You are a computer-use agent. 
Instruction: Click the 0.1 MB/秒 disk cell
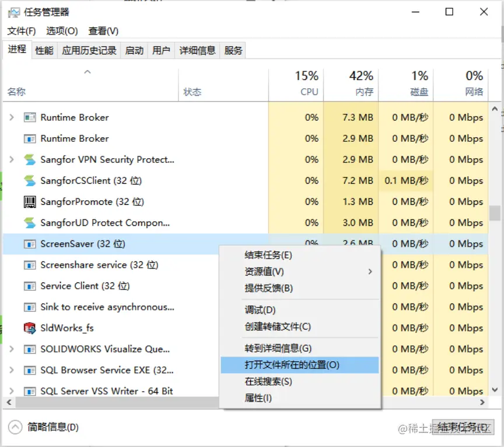point(406,181)
